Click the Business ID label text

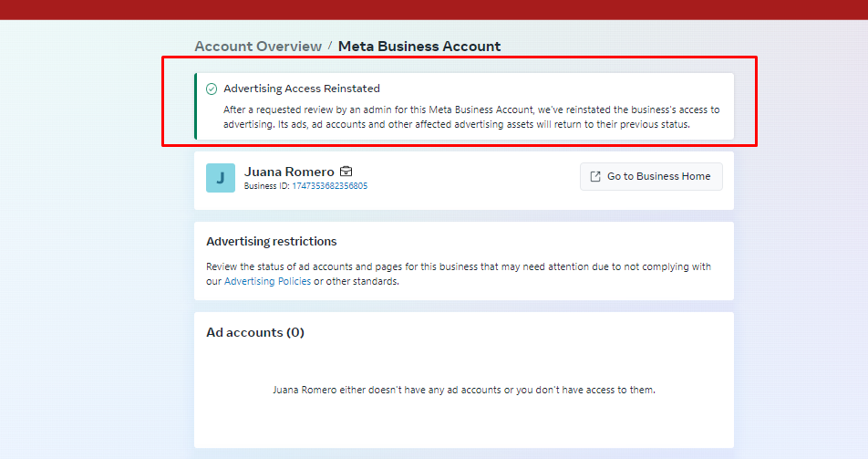point(266,186)
